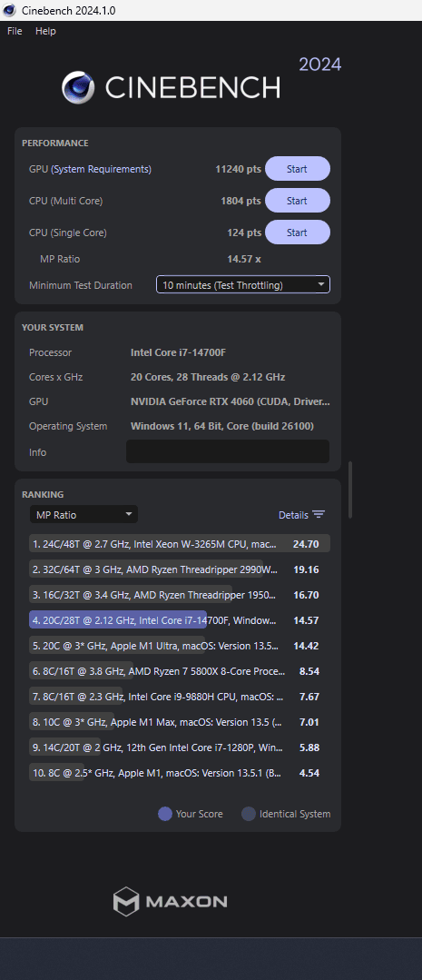Select Intel Xeon W-3265M ranking row
This screenshot has width=422, height=980.
coord(180,544)
